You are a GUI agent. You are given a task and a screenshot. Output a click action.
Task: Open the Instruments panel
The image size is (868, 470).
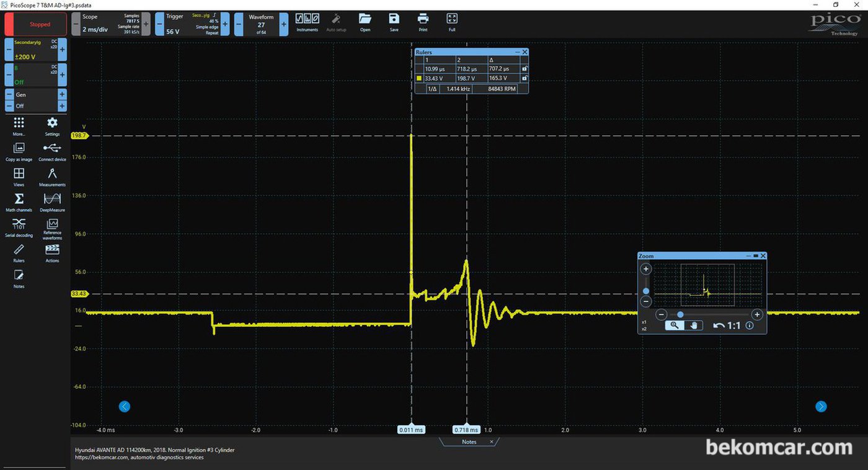coord(307,22)
